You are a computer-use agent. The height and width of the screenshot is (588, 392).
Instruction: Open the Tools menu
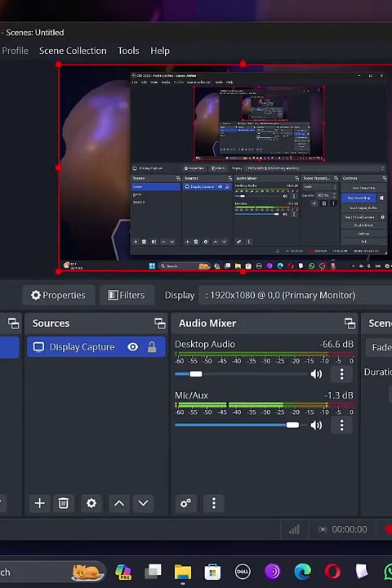point(128,51)
